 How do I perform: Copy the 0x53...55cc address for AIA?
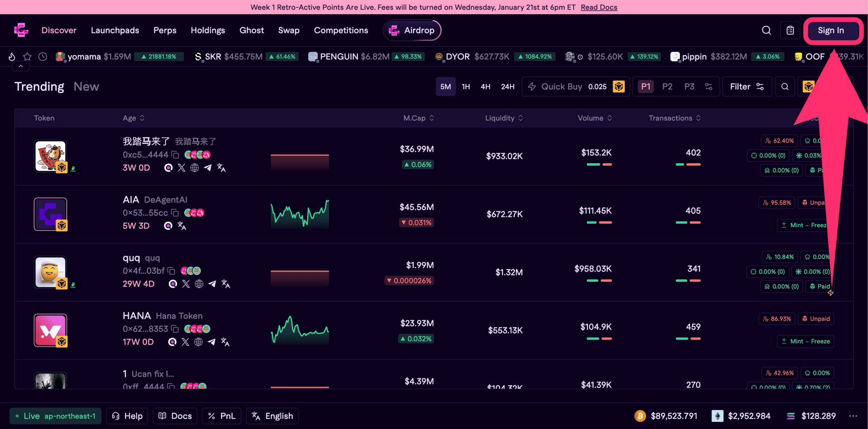(x=175, y=213)
